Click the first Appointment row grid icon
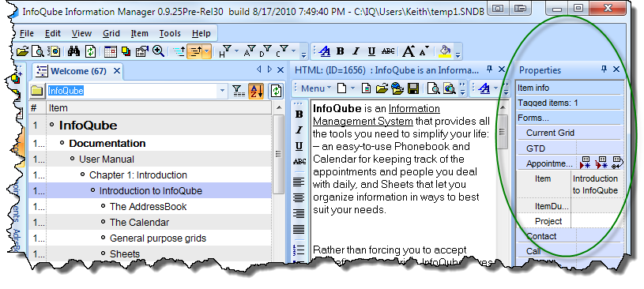644x289 pixels. [x=585, y=163]
